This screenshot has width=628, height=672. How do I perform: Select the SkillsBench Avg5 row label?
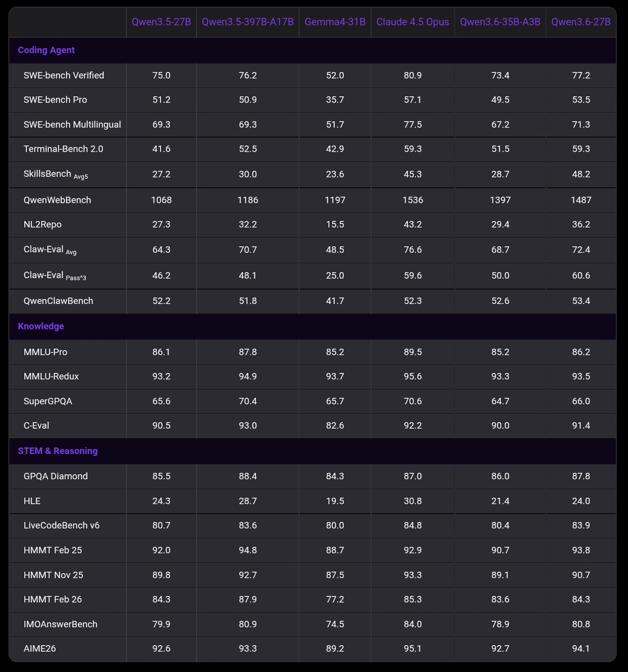(56, 174)
